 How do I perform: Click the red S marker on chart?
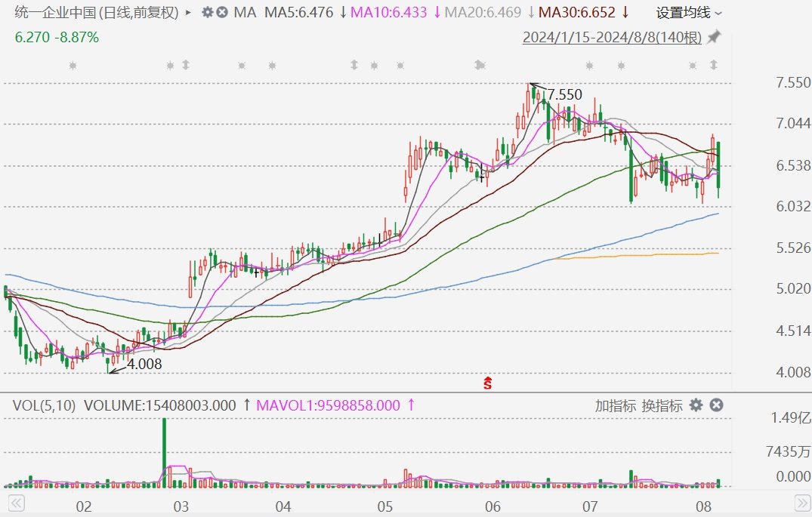[x=488, y=383]
